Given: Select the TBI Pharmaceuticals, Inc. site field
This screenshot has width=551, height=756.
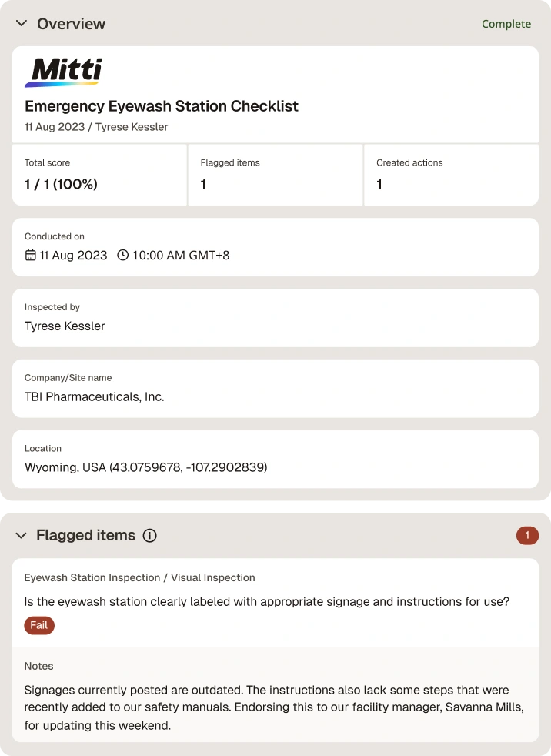Looking at the screenshot, I should tap(275, 389).
